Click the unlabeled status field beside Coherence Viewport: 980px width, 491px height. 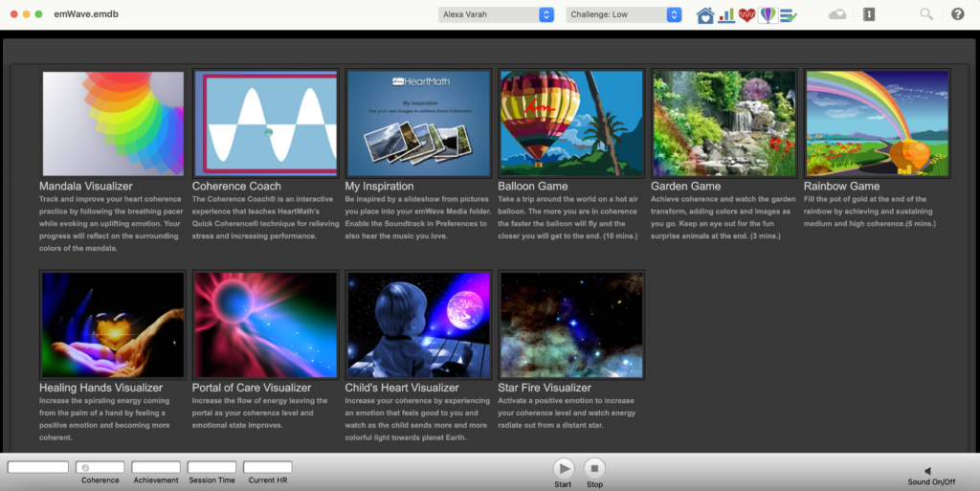coord(38,467)
